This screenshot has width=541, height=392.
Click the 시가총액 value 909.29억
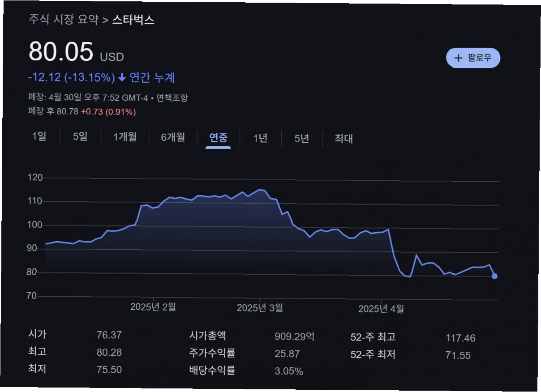click(294, 337)
